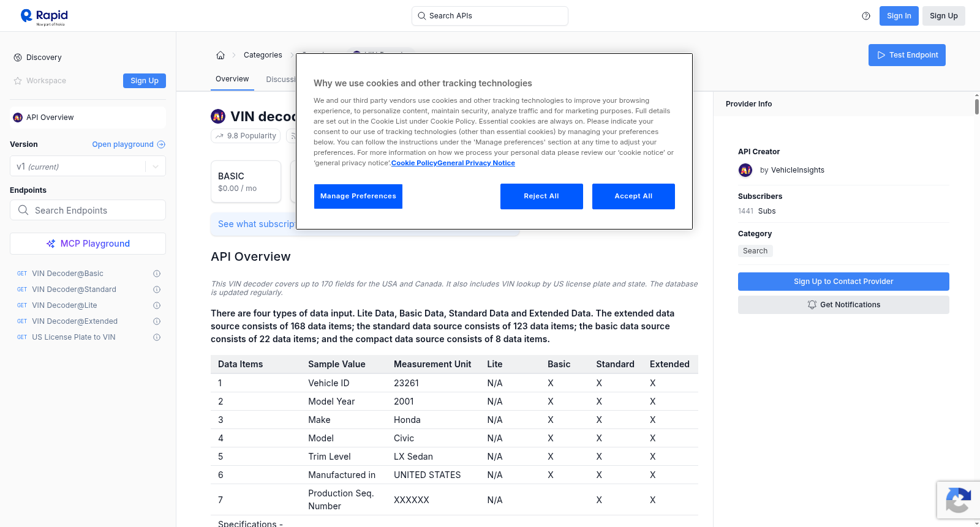This screenshot has height=527, width=980.
Task: Click Sign Up in the header
Action: point(944,16)
